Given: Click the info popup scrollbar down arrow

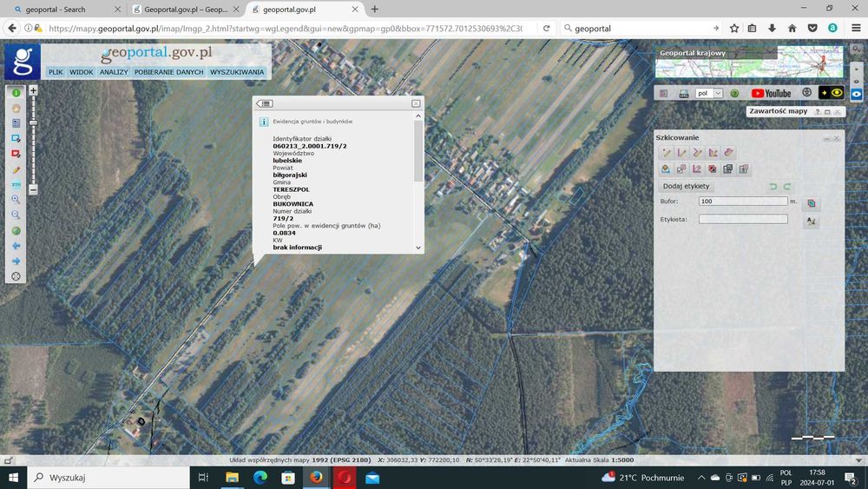Looking at the screenshot, I should click(418, 248).
